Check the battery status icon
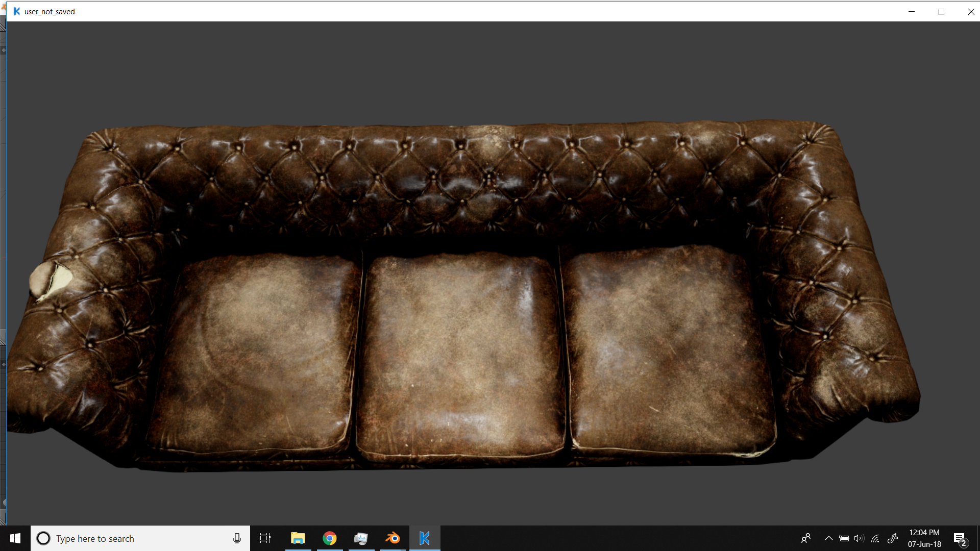Image resolution: width=980 pixels, height=551 pixels. tap(844, 538)
